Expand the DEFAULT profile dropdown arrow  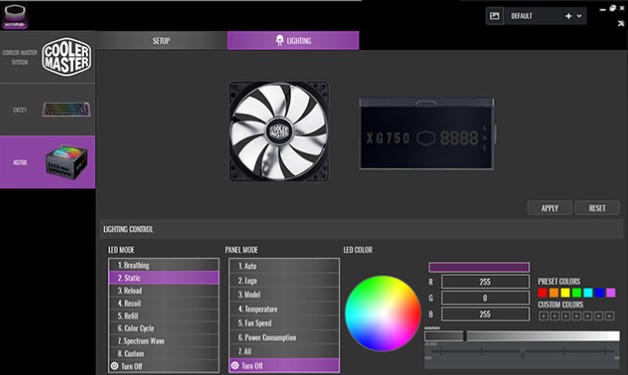click(579, 16)
